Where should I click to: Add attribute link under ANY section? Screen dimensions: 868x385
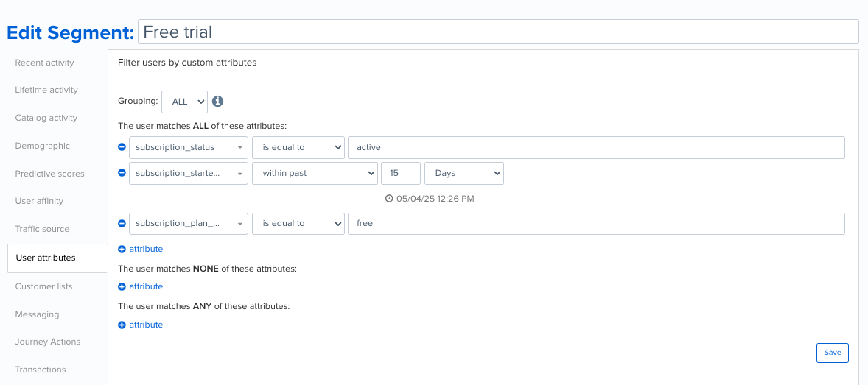tap(146, 325)
